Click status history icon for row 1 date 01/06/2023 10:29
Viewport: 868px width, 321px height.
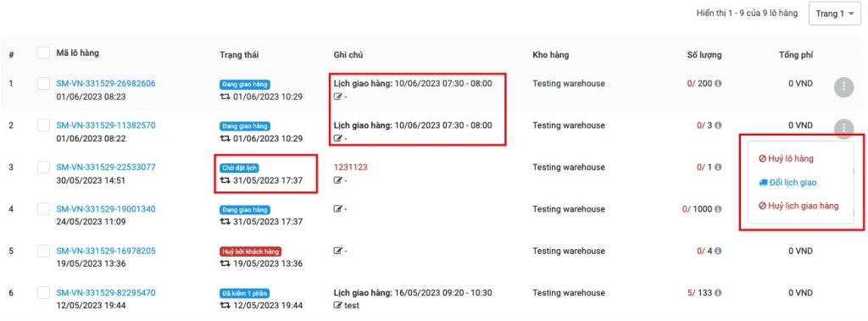[225, 97]
